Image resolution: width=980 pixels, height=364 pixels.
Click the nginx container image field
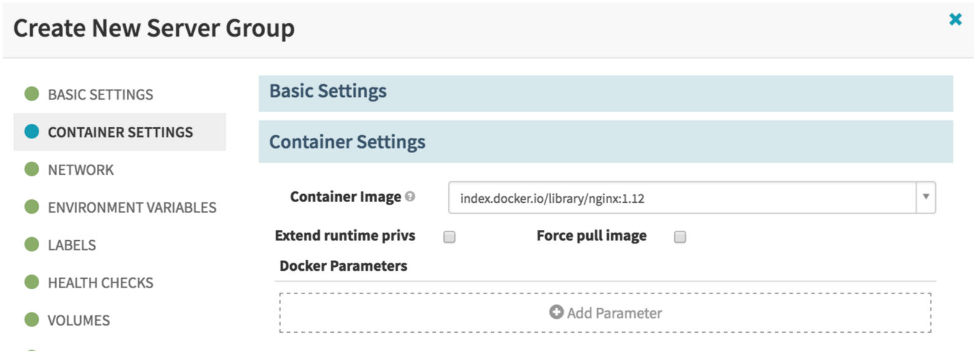[681, 198]
